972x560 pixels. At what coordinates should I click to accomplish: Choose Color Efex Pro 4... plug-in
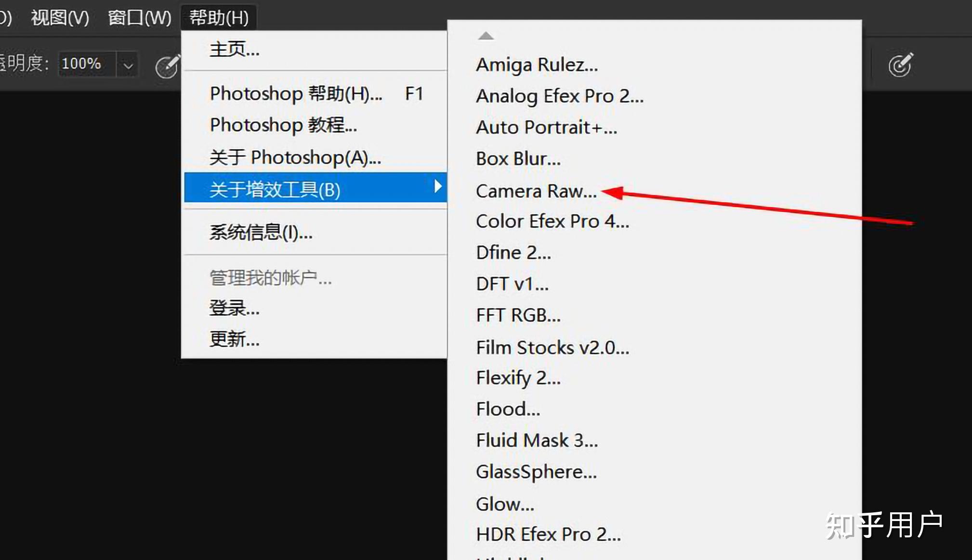coord(552,221)
